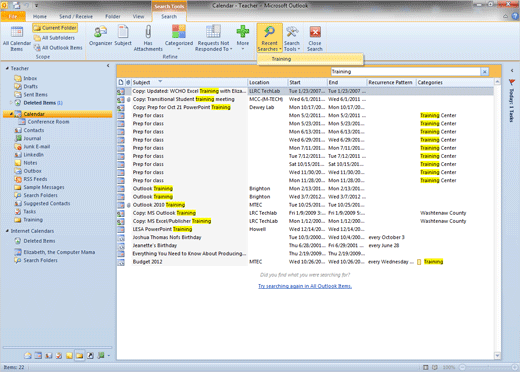Screen dimensions: 520x372
Task: Select Training from recent searches list
Action: [310, 59]
